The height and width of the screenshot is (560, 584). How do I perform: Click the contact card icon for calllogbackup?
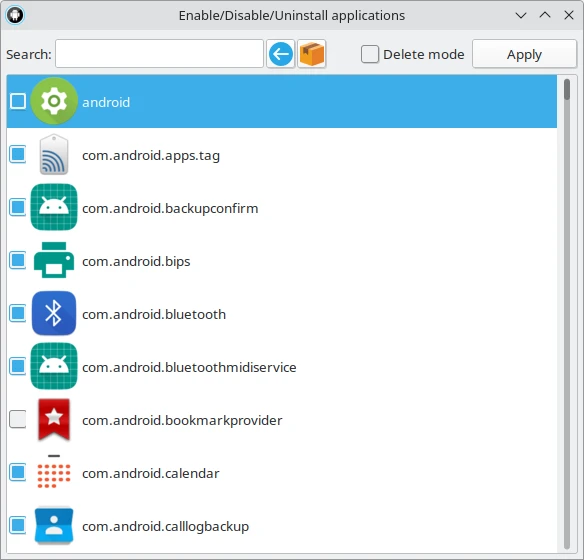tap(54, 525)
